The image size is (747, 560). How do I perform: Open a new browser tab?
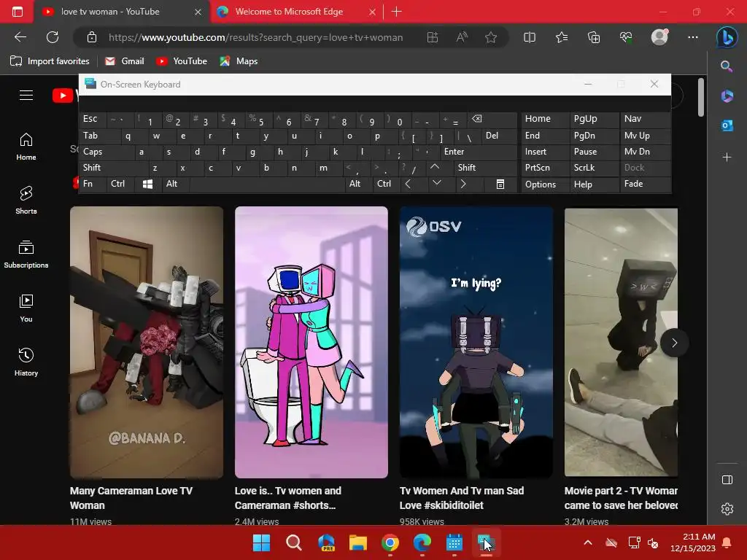point(396,12)
